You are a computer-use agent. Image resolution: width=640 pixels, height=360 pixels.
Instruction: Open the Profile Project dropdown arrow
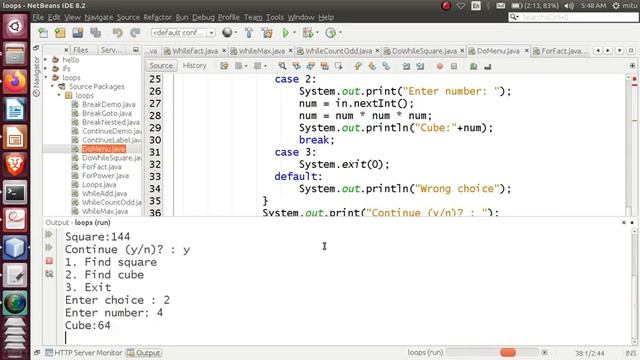point(340,33)
